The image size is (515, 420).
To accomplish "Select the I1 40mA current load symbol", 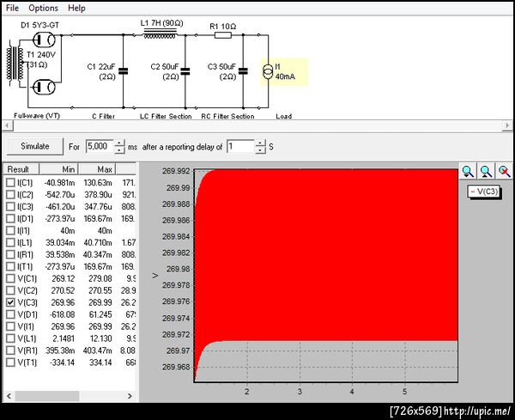I will click(x=268, y=72).
